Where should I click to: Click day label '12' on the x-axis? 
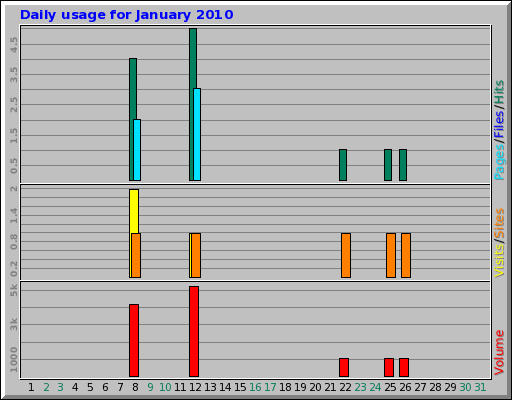click(x=195, y=387)
